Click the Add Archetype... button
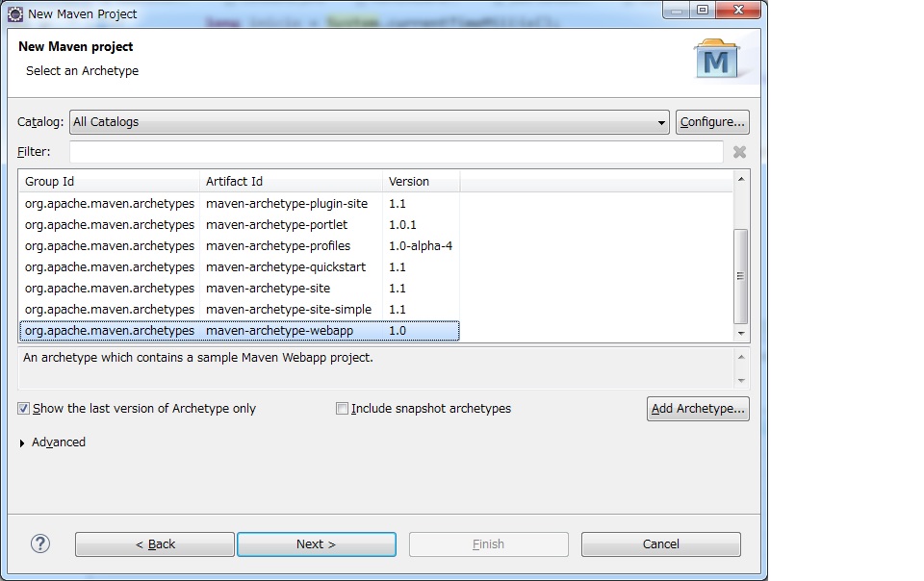The height and width of the screenshot is (581, 924). point(698,409)
